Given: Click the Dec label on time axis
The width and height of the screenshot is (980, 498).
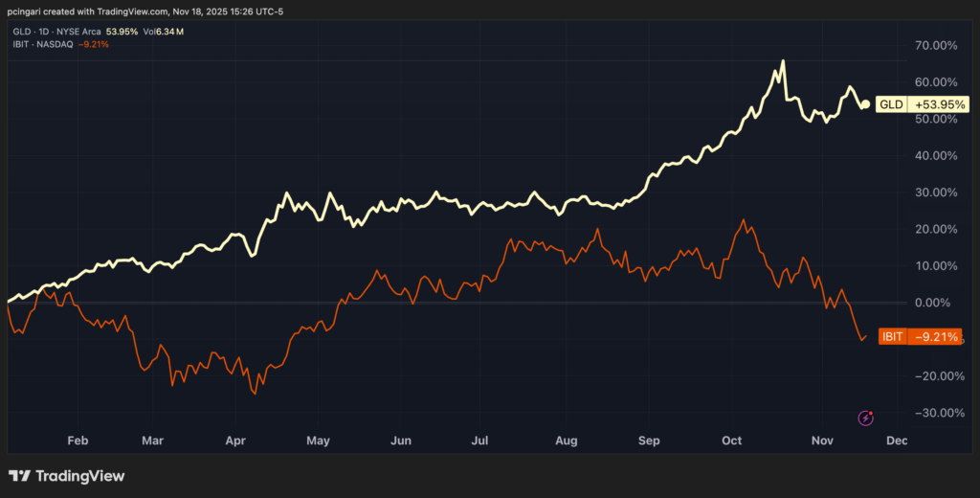Looking at the screenshot, I should point(896,441).
